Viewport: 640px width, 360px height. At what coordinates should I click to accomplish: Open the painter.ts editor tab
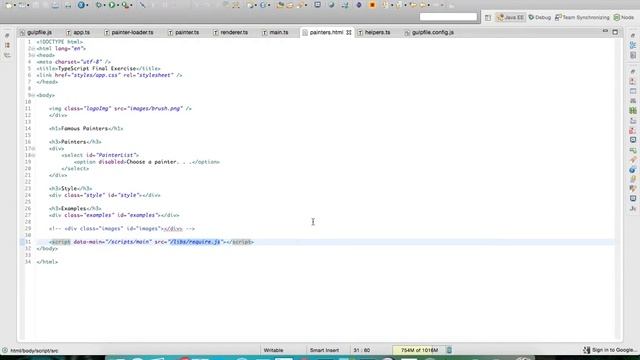point(184,32)
